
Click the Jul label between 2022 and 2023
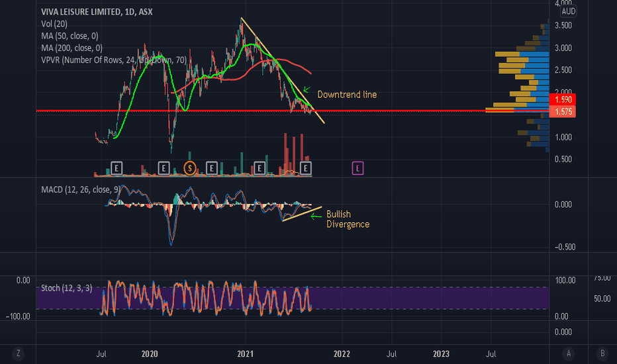[x=391, y=354]
